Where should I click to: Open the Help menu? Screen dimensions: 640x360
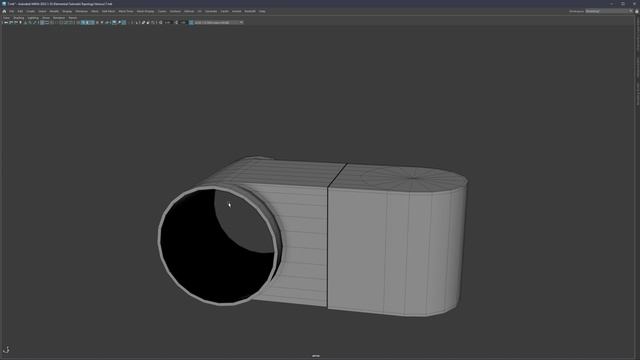pyautogui.click(x=262, y=11)
